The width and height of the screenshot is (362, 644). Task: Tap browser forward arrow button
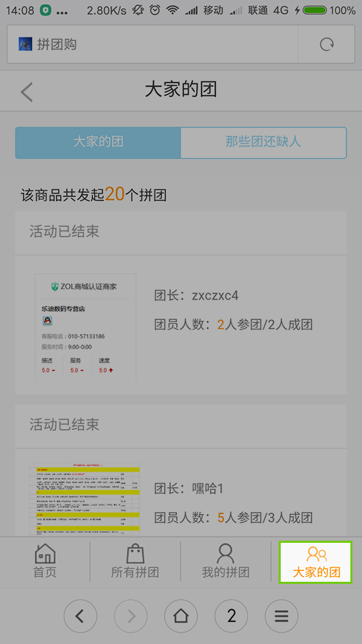click(x=130, y=616)
